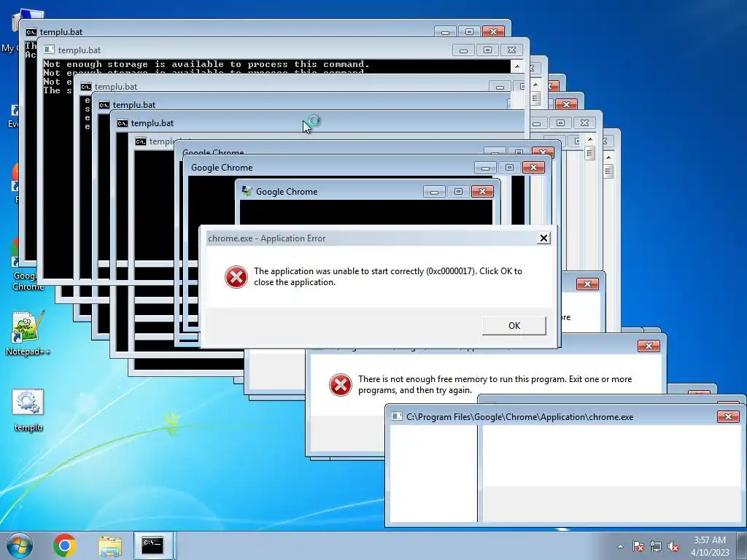Close the middle Google Chrome window
747x560 pixels.
point(533,168)
